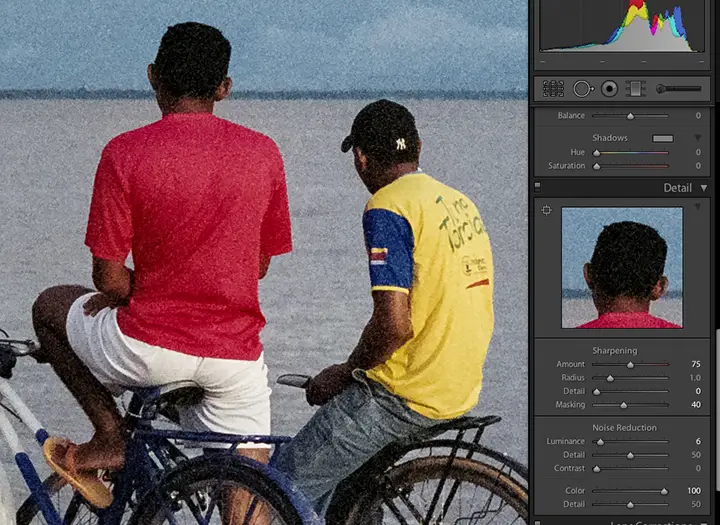Click the Detail preview thumbnail

[x=622, y=268]
